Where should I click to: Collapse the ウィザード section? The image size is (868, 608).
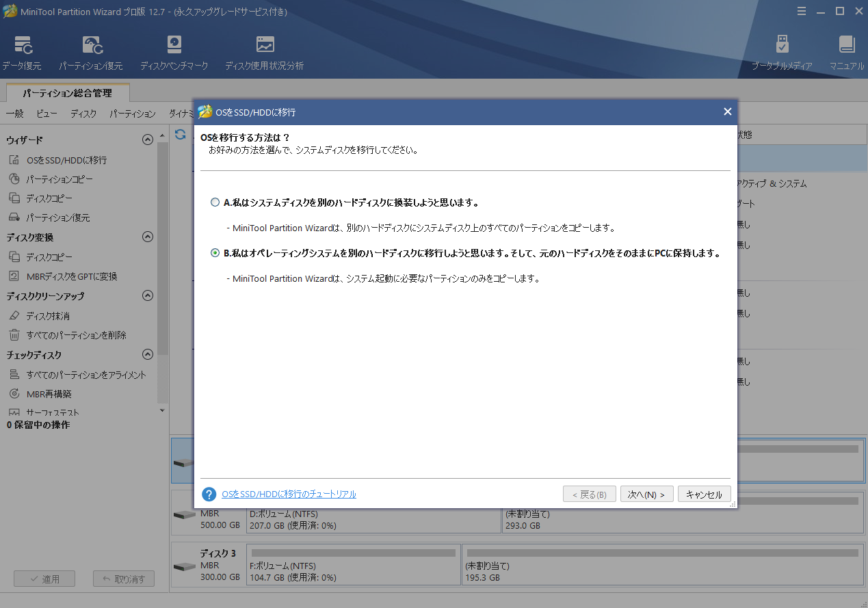(147, 140)
